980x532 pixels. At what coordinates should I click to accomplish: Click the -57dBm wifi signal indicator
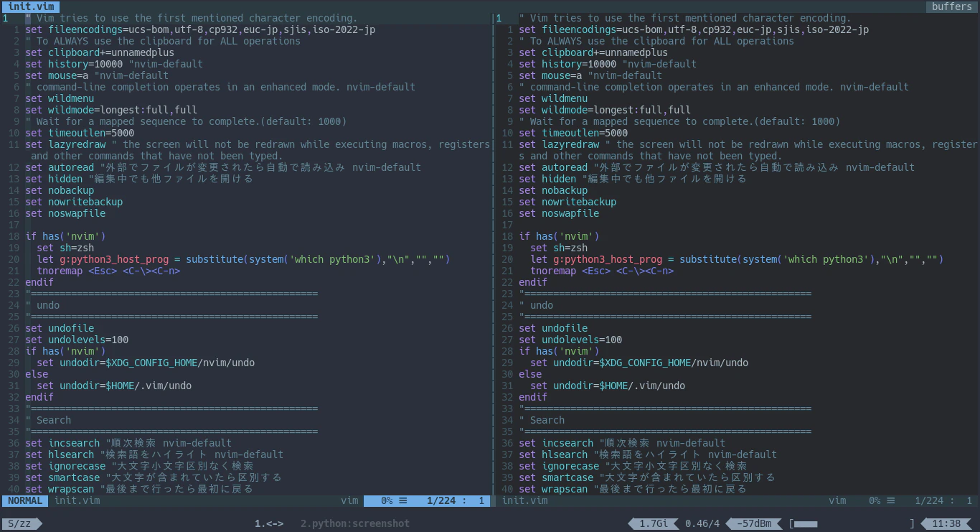[754, 523]
